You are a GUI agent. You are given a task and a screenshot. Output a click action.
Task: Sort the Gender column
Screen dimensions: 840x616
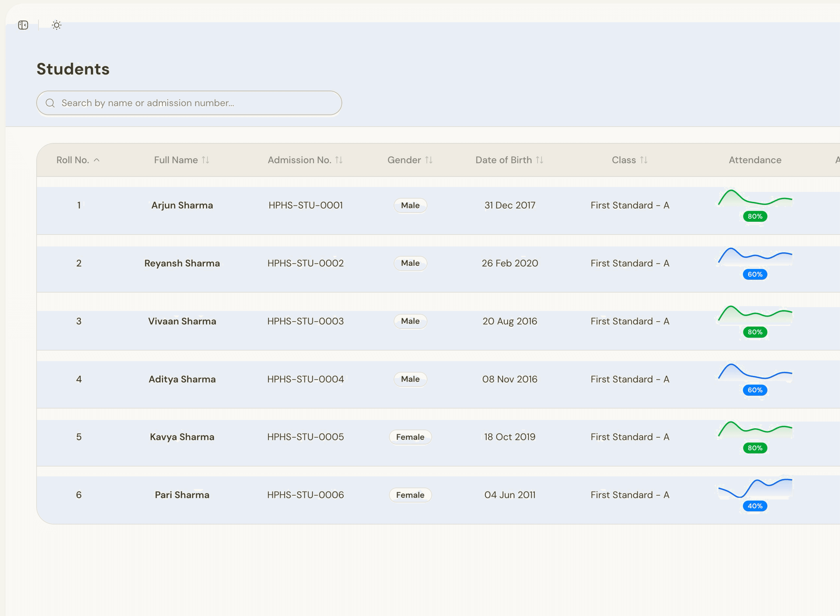(429, 160)
